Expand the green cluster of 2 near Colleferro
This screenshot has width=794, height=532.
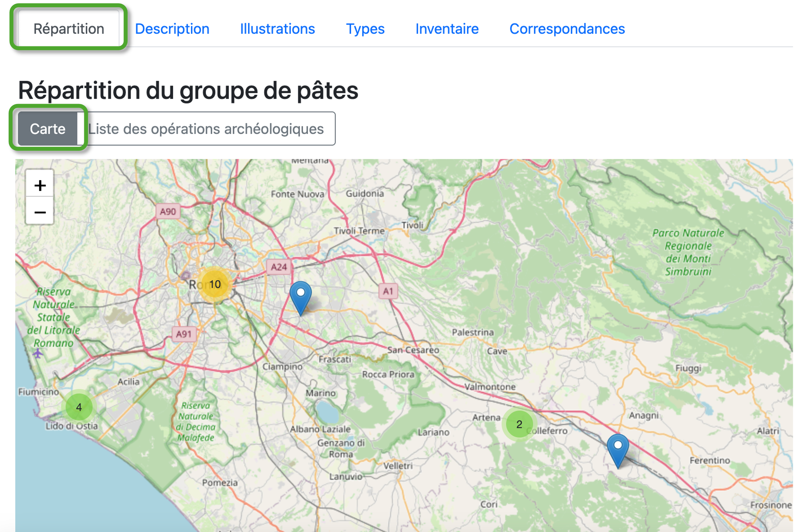[519, 424]
